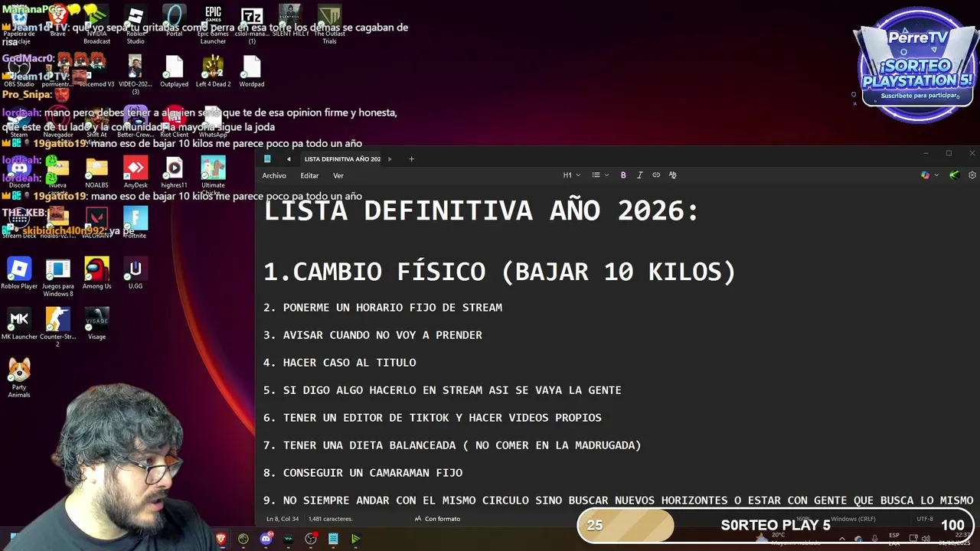The height and width of the screenshot is (551, 980).
Task: Open Notepad from the taskbar
Action: (x=333, y=539)
